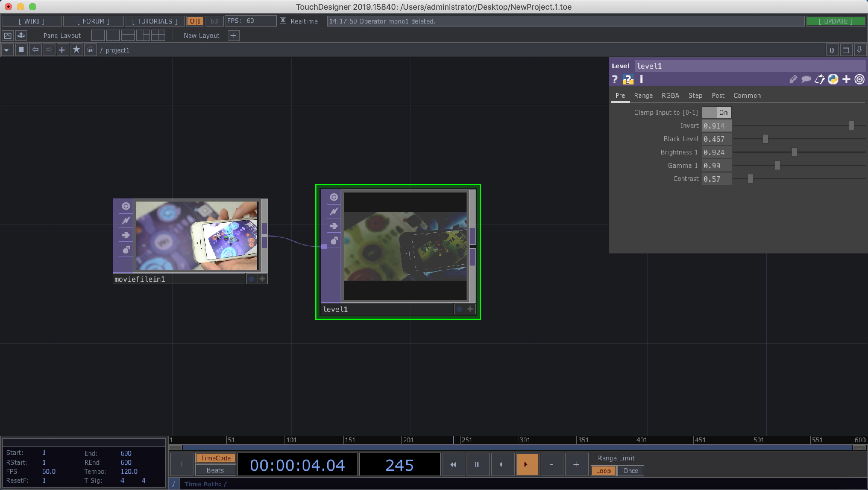
Task: Expand the new pane layout plus control
Action: click(233, 35)
